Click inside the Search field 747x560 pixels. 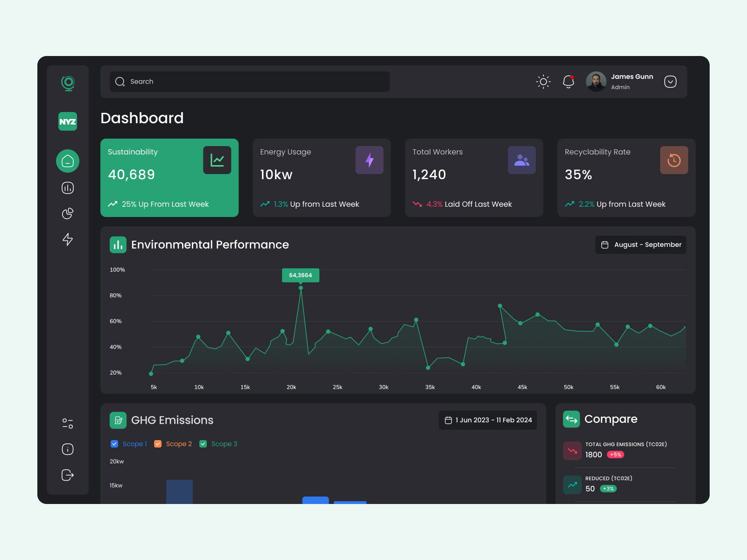pos(249,82)
